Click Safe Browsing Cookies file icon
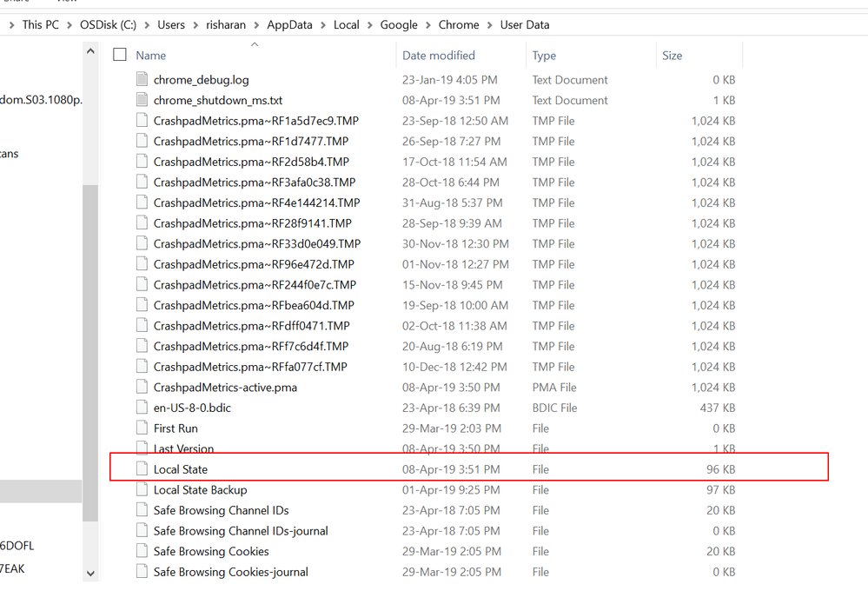 click(142, 550)
